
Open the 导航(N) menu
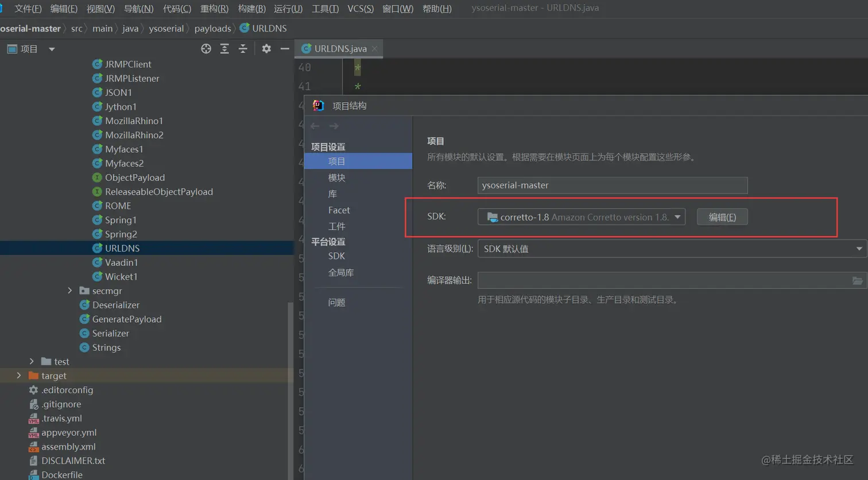coord(138,9)
